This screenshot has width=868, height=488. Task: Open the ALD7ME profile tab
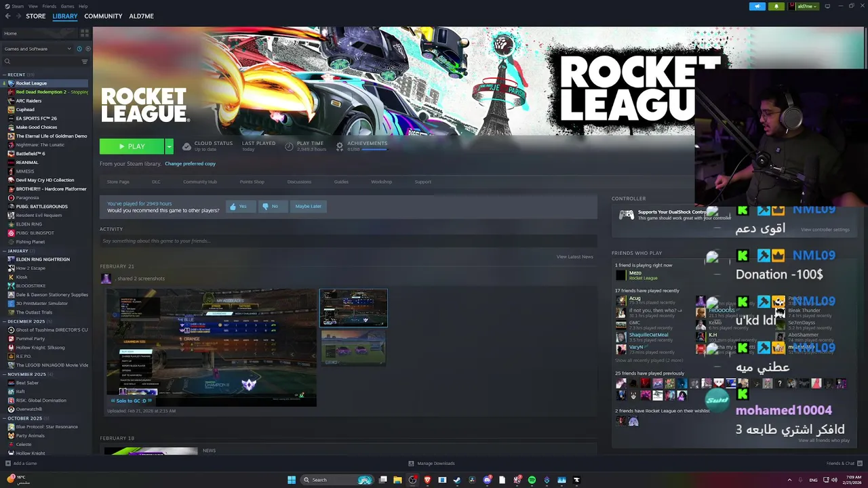point(141,16)
